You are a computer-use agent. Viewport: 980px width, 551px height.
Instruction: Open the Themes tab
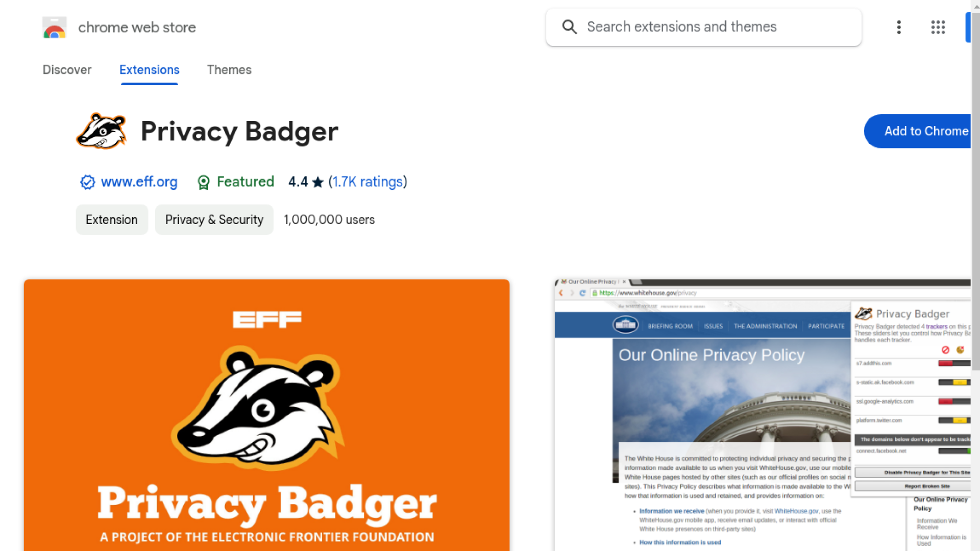click(x=229, y=70)
